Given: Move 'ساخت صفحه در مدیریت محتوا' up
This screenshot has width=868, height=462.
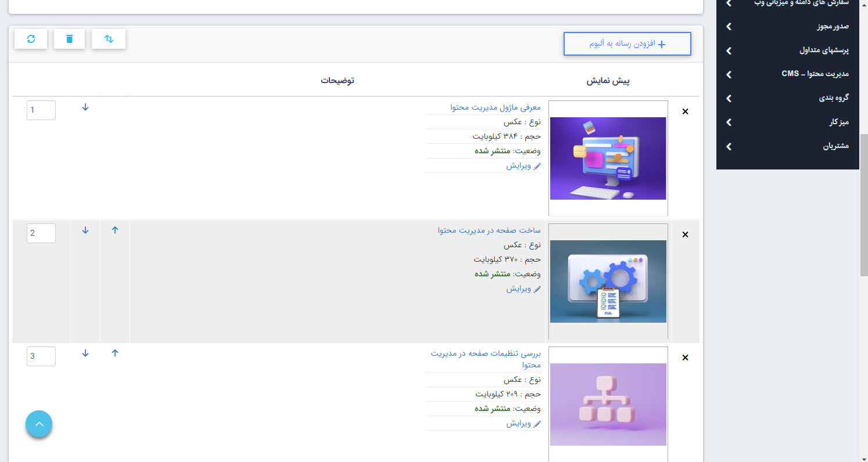Looking at the screenshot, I should pyautogui.click(x=114, y=230).
